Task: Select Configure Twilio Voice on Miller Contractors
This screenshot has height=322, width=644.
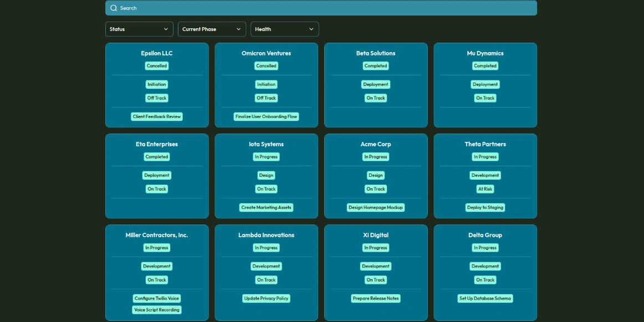Action: click(157, 298)
